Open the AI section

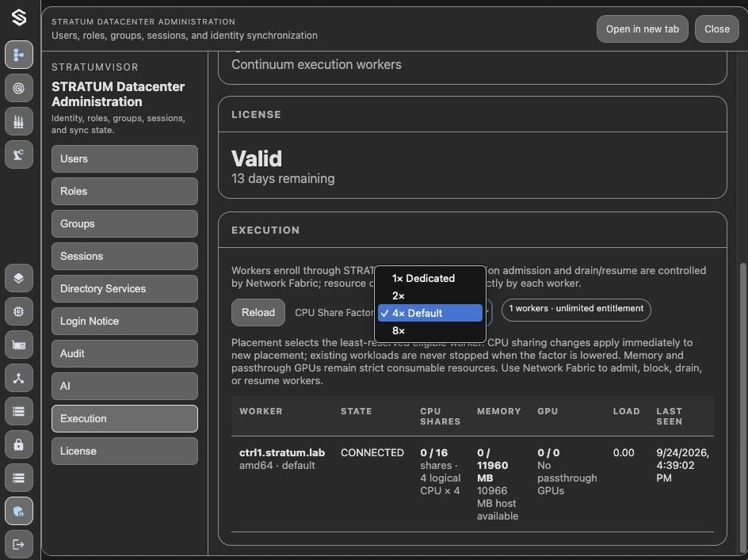124,386
